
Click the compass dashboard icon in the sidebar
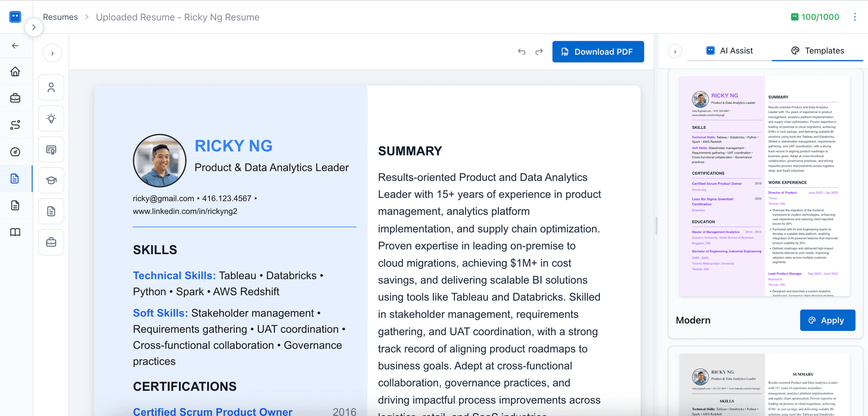click(x=15, y=152)
